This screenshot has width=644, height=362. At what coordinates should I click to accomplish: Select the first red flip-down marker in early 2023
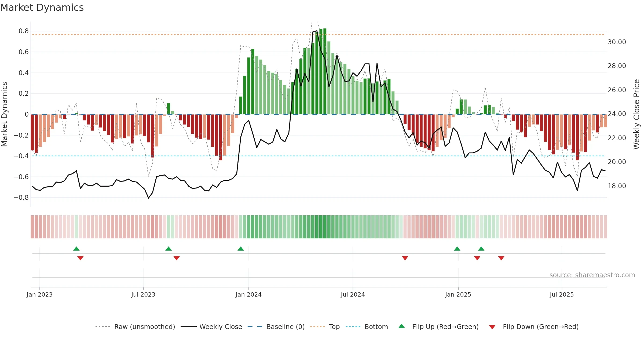pyautogui.click(x=80, y=258)
